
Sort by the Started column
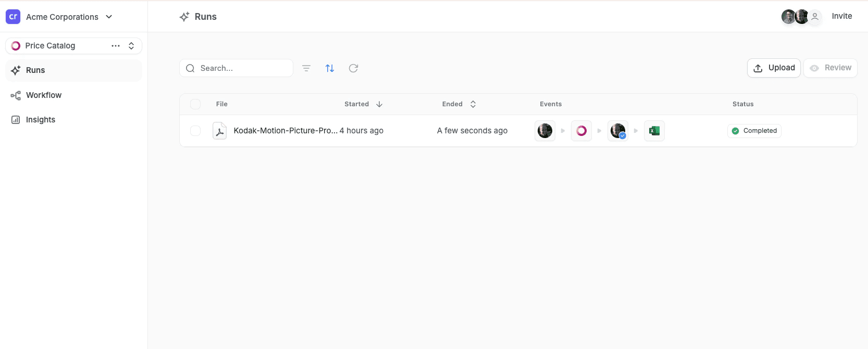[364, 104]
